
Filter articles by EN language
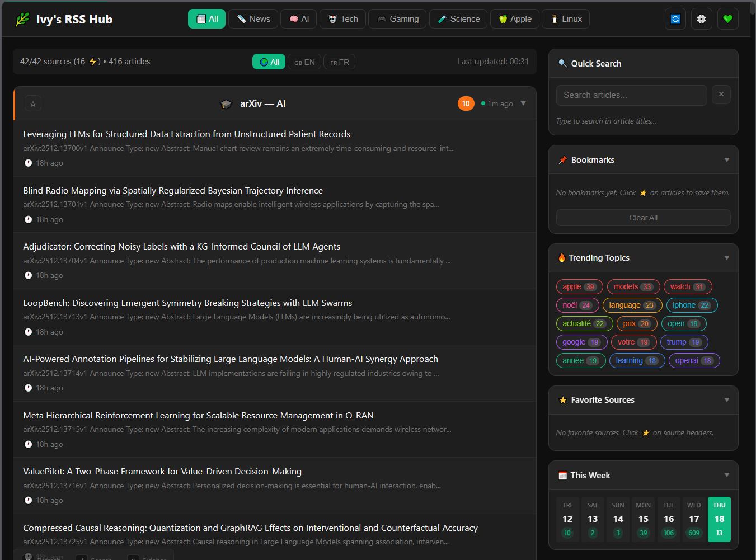pos(304,62)
